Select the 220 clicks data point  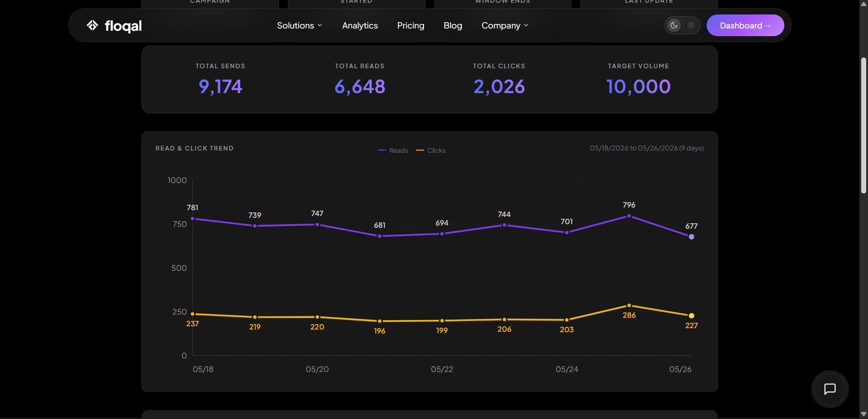[x=317, y=317]
